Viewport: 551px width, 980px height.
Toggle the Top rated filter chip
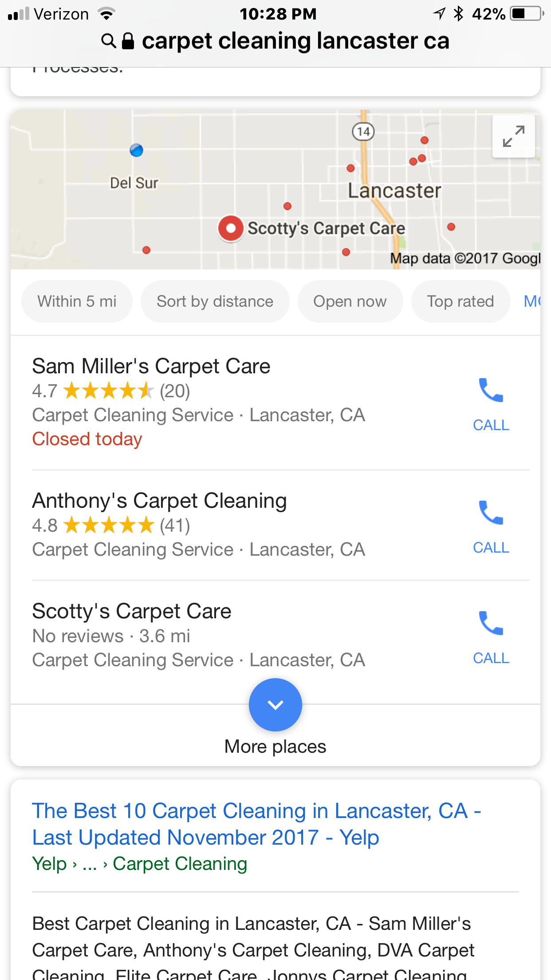click(x=460, y=301)
